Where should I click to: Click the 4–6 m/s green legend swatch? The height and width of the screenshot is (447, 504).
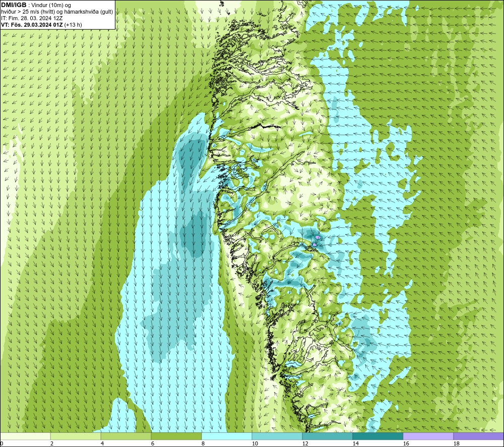pos(126,436)
